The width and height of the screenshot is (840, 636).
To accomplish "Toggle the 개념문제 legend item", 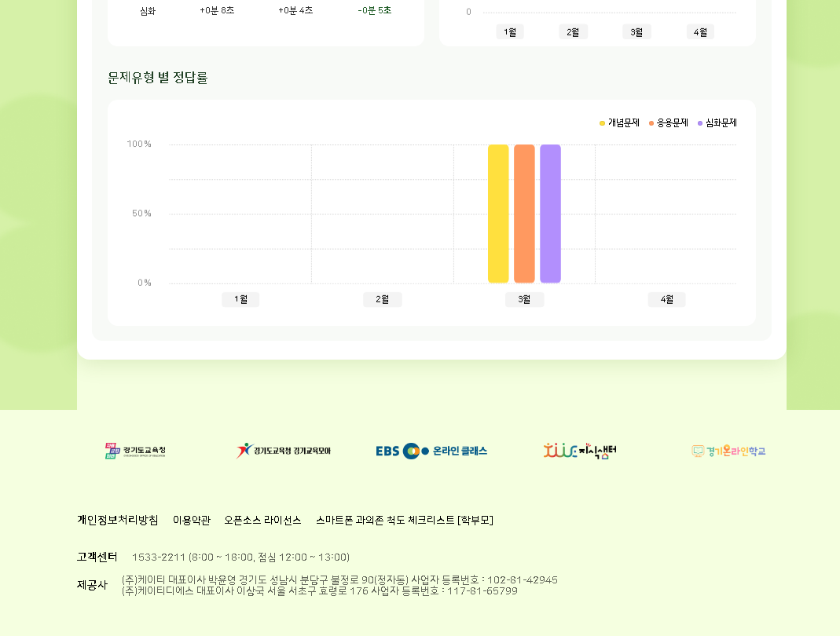I will tap(619, 123).
